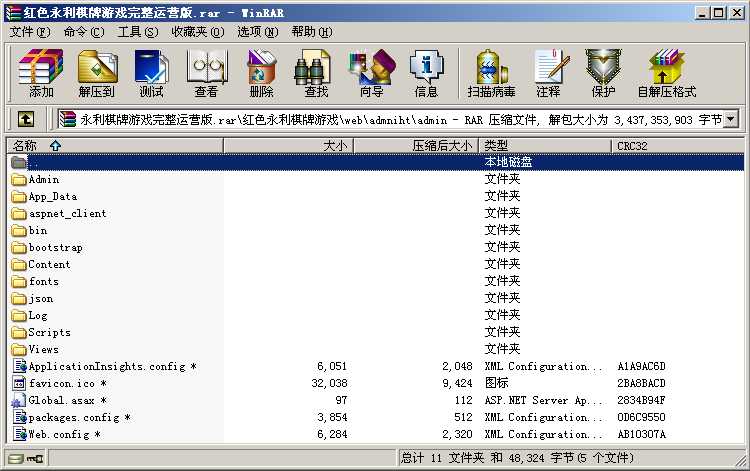Image resolution: width=750 pixels, height=471 pixels.
Task: Open the 帮助(H) menu
Action: tap(312, 32)
